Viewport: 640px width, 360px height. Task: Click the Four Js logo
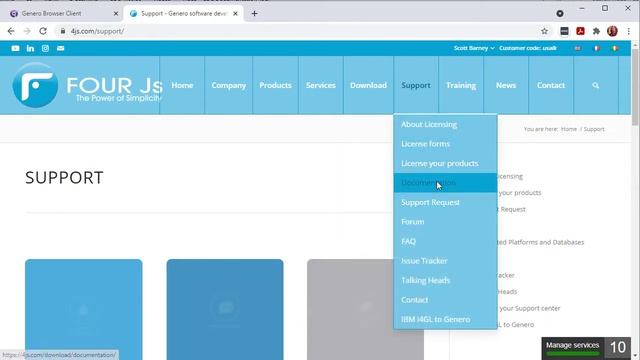tap(87, 85)
